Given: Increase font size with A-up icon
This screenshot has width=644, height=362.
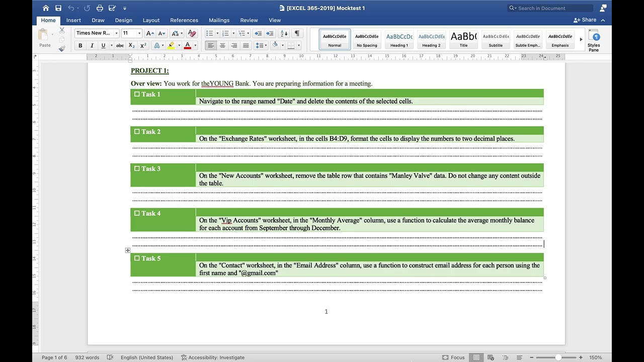Looking at the screenshot, I should pos(150,33).
